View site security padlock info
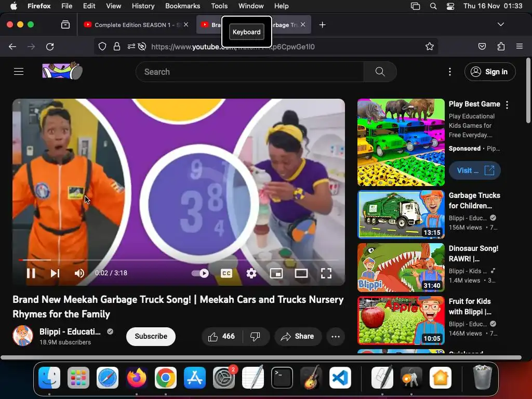 [x=117, y=46]
